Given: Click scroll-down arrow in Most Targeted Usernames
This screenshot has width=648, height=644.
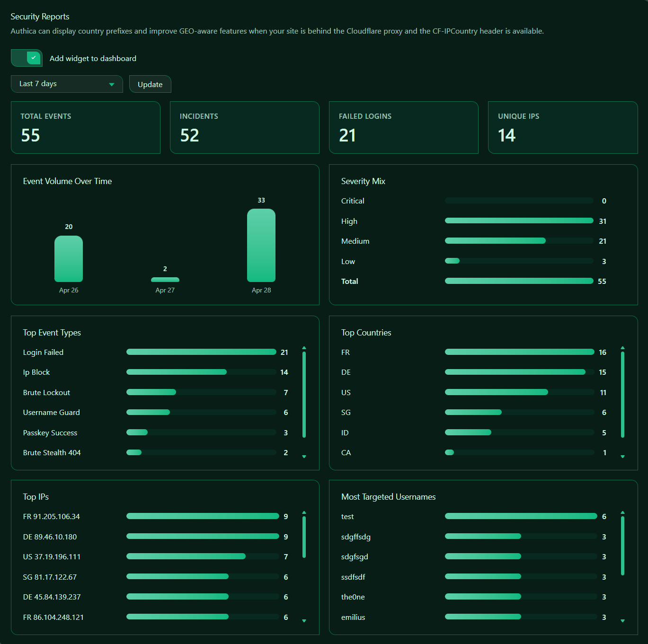Looking at the screenshot, I should click(x=622, y=621).
